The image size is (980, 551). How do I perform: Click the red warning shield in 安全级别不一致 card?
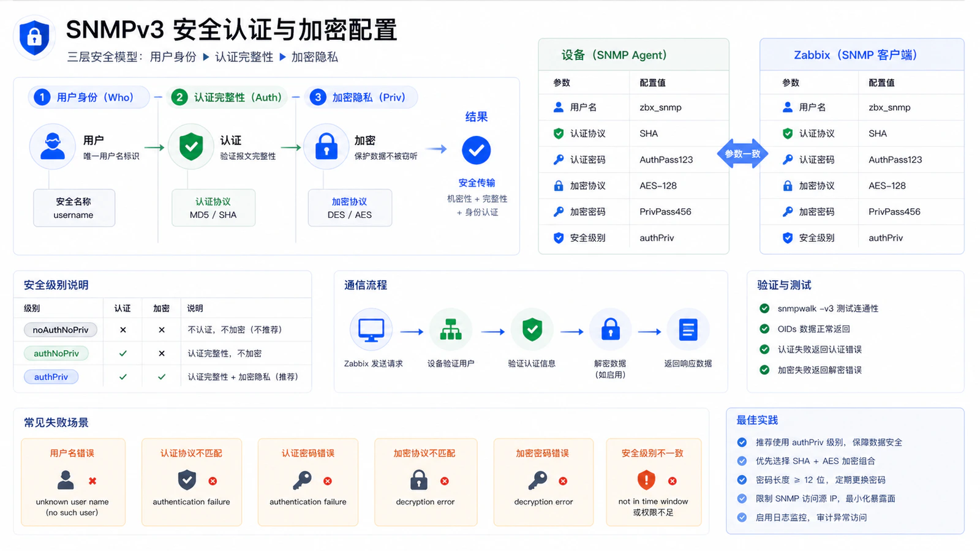point(646,480)
